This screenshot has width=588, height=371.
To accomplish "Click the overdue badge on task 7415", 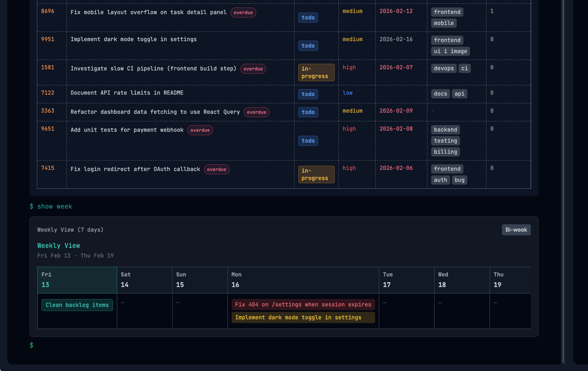I will pos(216,169).
